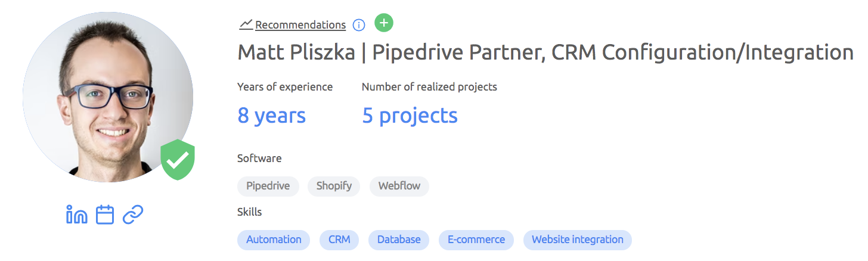Click Matt Pliszka's profile photo
Screen dimensions: 868x261
(107, 97)
